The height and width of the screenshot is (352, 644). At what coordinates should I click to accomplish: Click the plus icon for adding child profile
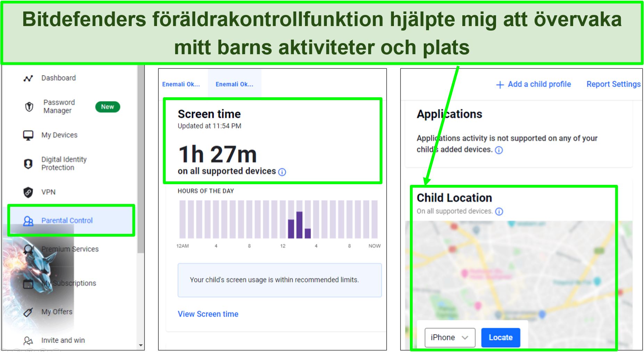[500, 85]
